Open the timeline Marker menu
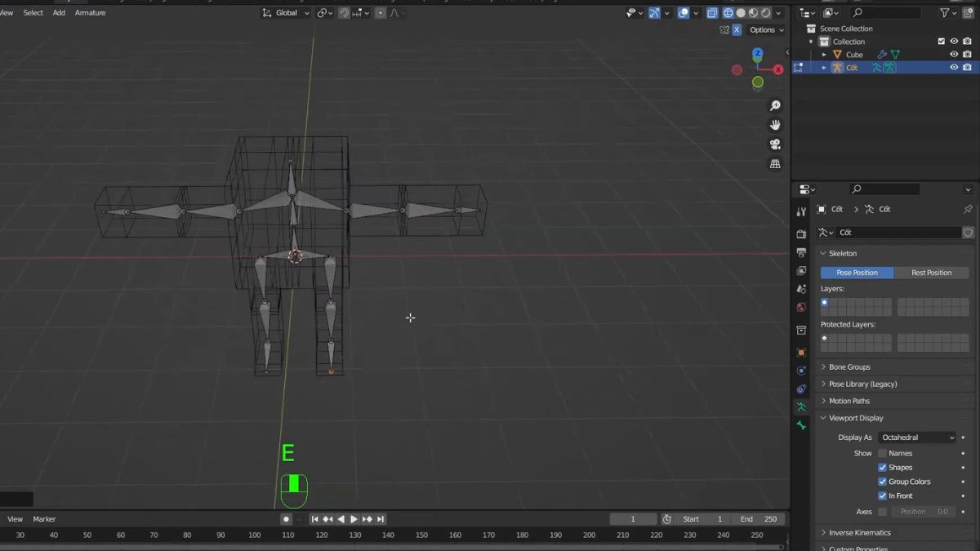The width and height of the screenshot is (980, 551). [x=44, y=519]
